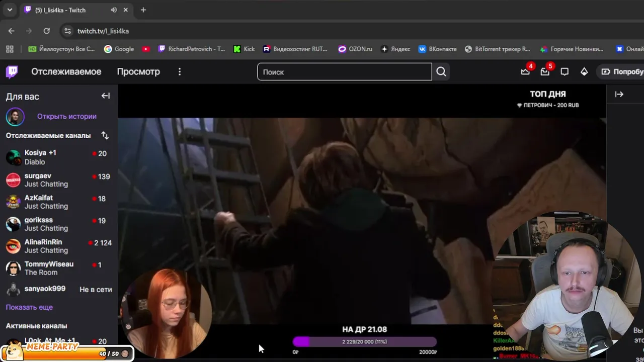View site information icon in address bar
This screenshot has width=644, height=362.
tap(67, 31)
